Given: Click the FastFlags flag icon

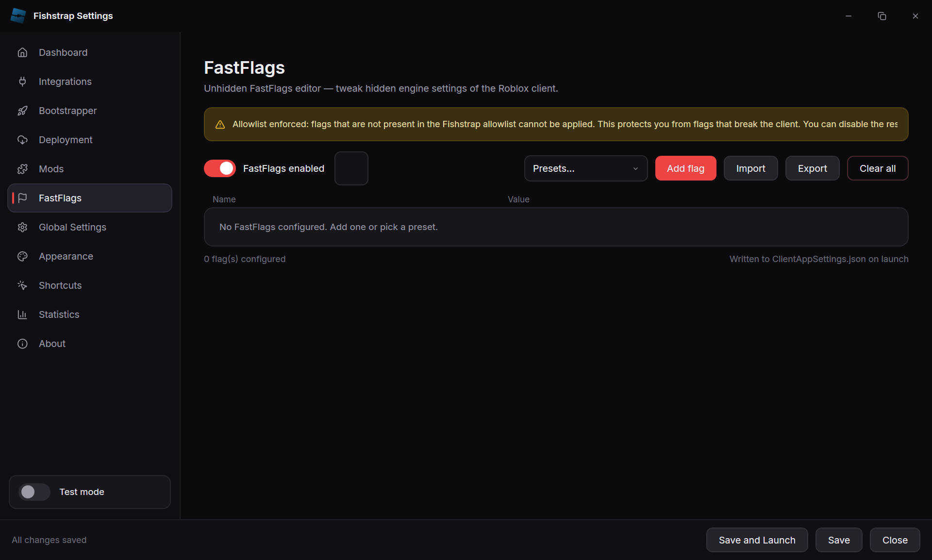Looking at the screenshot, I should [x=22, y=198].
